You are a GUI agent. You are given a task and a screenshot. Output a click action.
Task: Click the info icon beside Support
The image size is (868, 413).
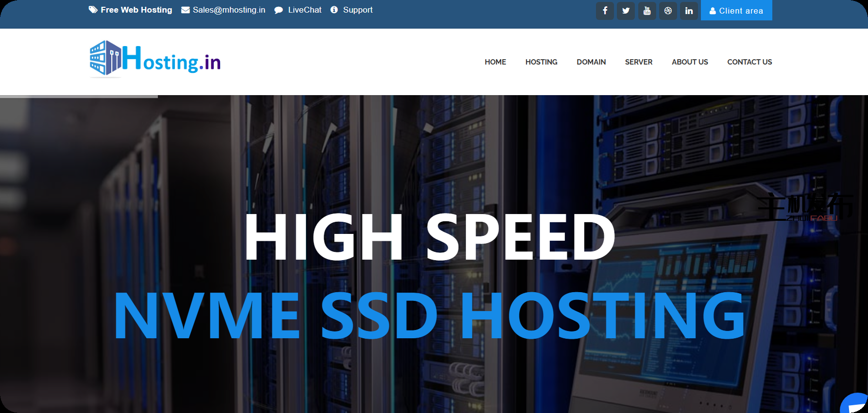(x=334, y=10)
